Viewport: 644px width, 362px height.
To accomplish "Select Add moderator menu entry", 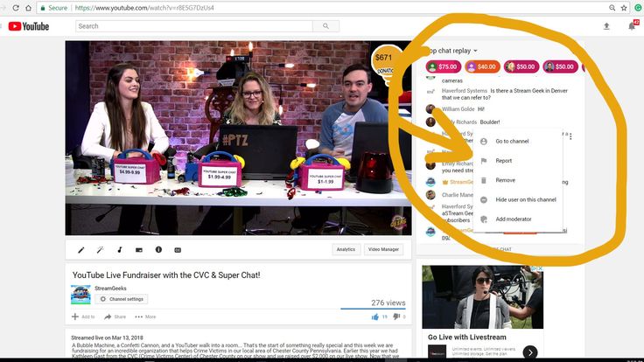I will point(517,219).
